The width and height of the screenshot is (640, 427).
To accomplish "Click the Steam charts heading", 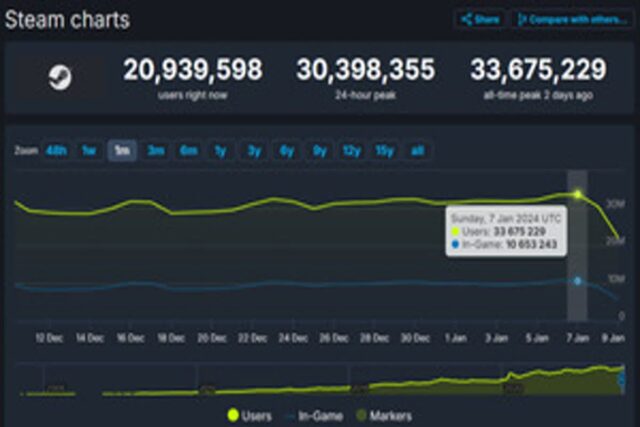I will click(x=67, y=20).
